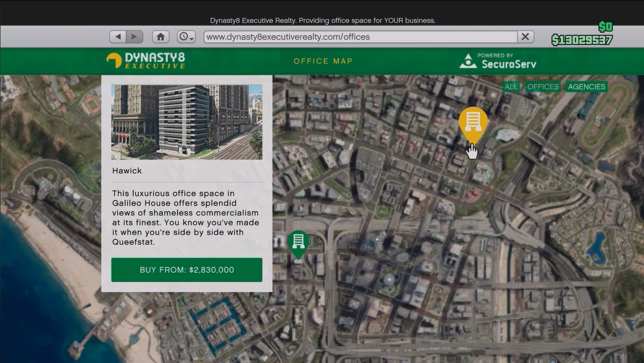Click the dynasty8executiverealty.com address field
Image resolution: width=644 pixels, height=363 pixels.
360,37
